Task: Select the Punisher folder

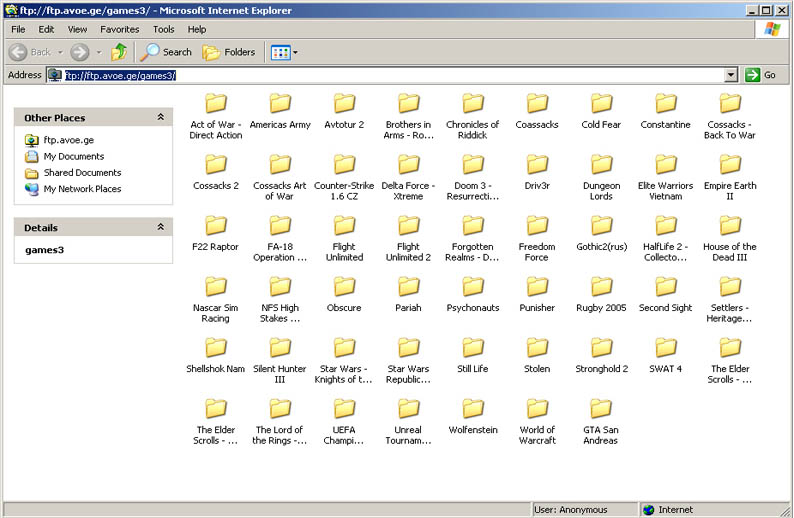Action: click(x=537, y=294)
